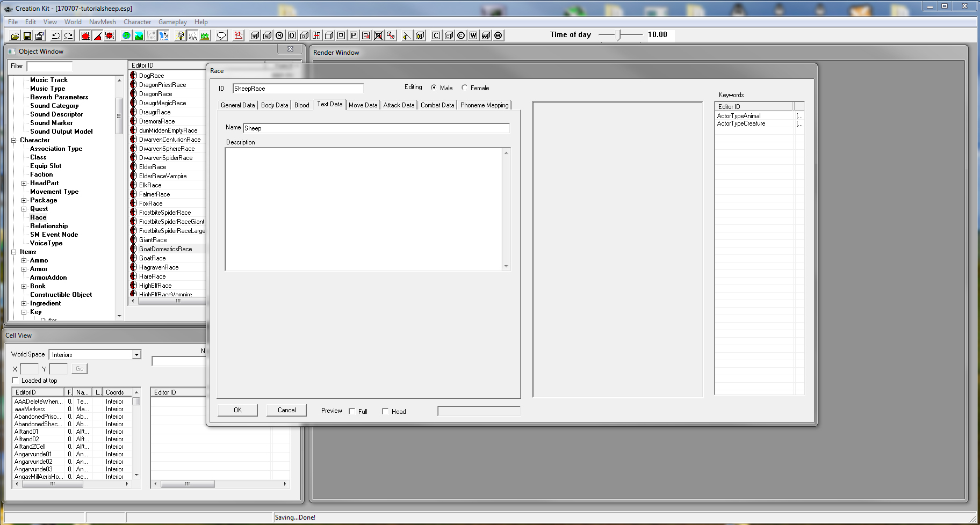Open the Attack Data tab
The width and height of the screenshot is (980, 525).
click(399, 105)
